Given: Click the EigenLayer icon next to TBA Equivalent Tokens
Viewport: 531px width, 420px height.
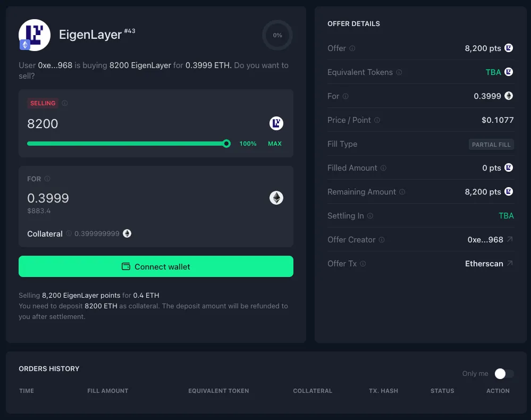Looking at the screenshot, I should (x=509, y=72).
